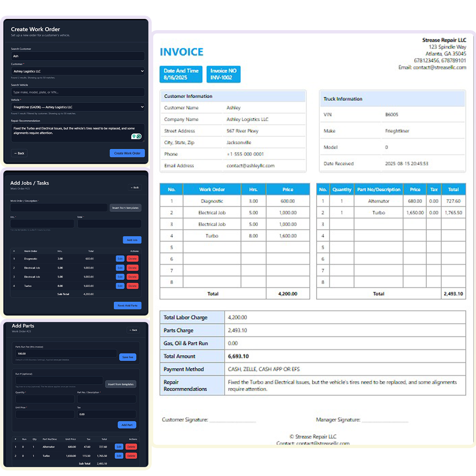Edit the Alternator part row
The image size is (476, 476).
click(x=119, y=447)
